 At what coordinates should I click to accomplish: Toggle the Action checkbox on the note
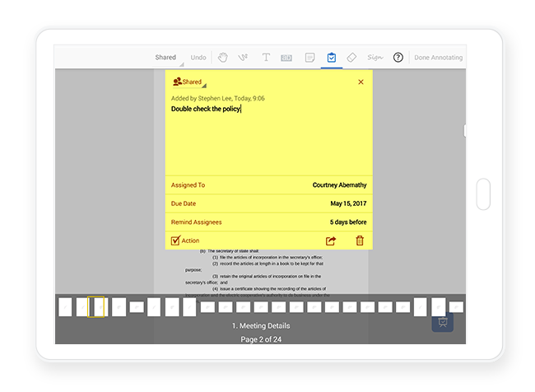(x=175, y=240)
